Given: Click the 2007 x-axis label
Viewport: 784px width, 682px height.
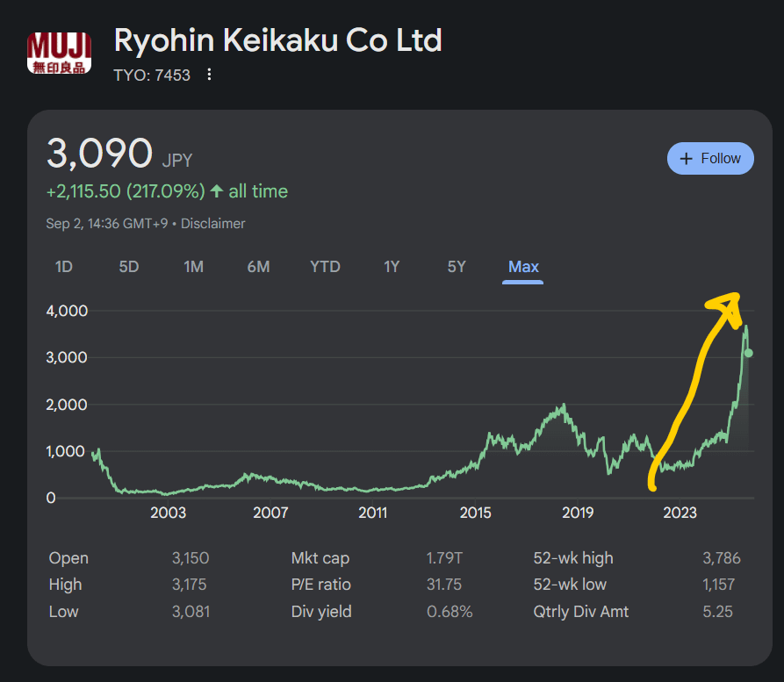Looking at the screenshot, I should 270,513.
